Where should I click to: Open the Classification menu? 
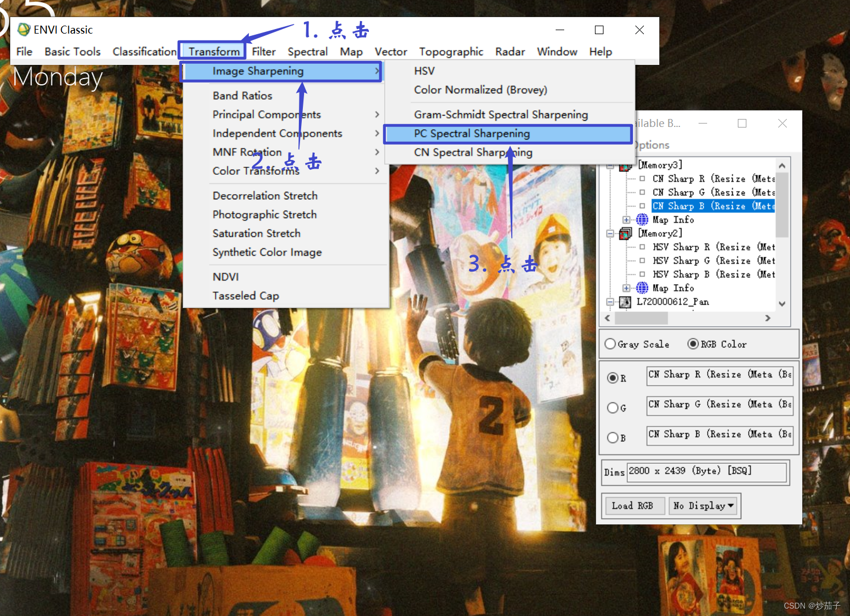coord(145,51)
